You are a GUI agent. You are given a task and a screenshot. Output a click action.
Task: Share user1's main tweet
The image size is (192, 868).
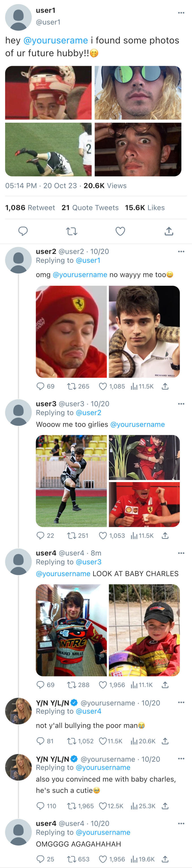coord(169,231)
